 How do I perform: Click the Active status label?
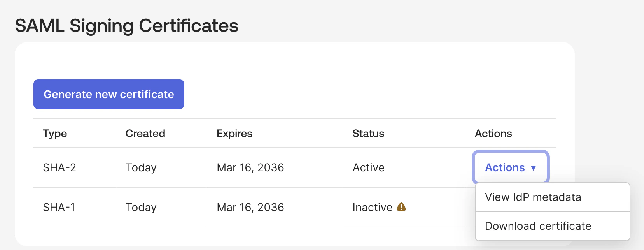pos(368,167)
